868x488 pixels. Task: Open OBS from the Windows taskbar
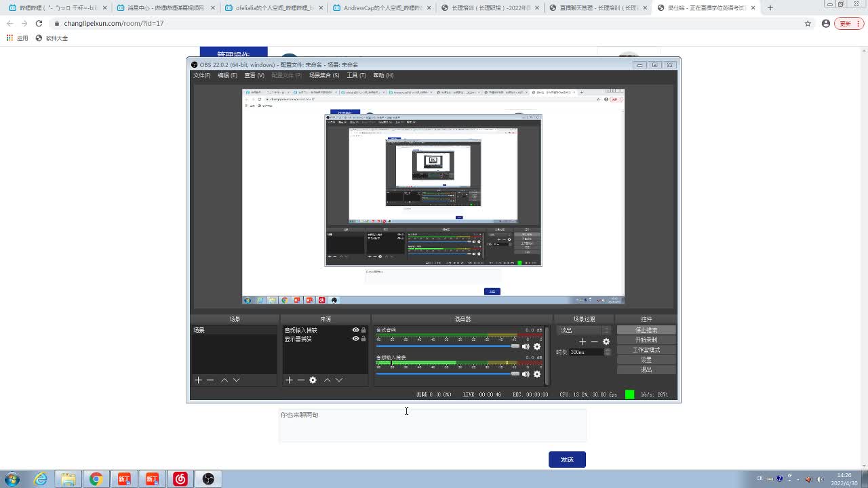208,479
